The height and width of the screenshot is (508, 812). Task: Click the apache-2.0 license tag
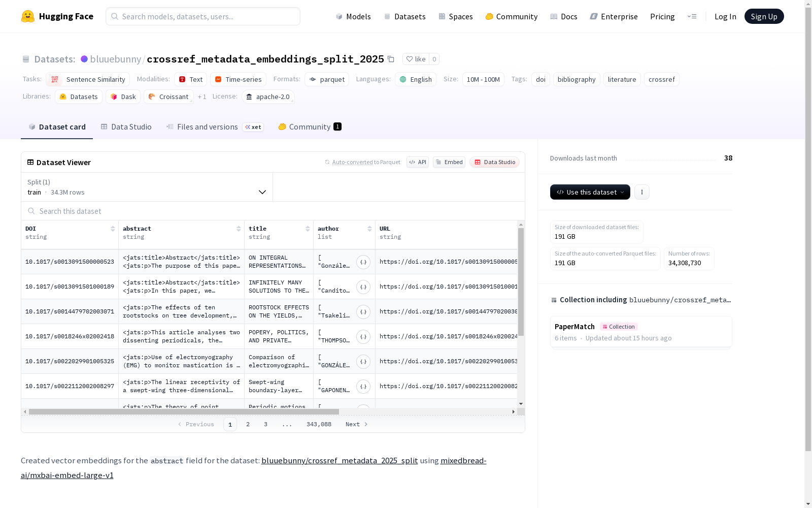click(x=268, y=97)
